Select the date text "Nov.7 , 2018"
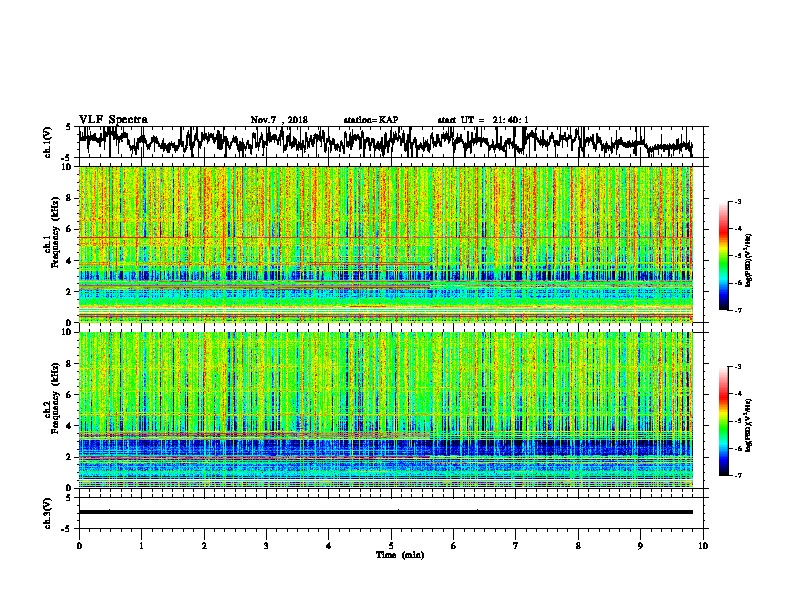Image resolution: width=792 pixels, height=612 pixels. pos(279,120)
